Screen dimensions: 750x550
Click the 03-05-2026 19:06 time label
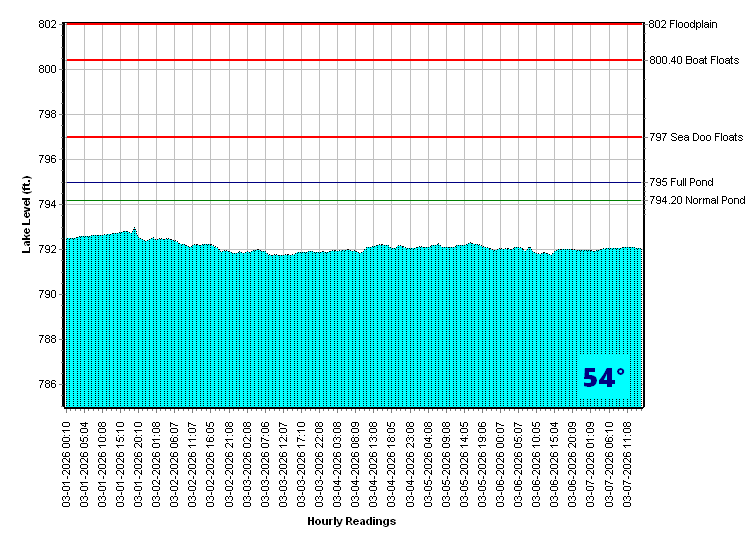(x=483, y=462)
